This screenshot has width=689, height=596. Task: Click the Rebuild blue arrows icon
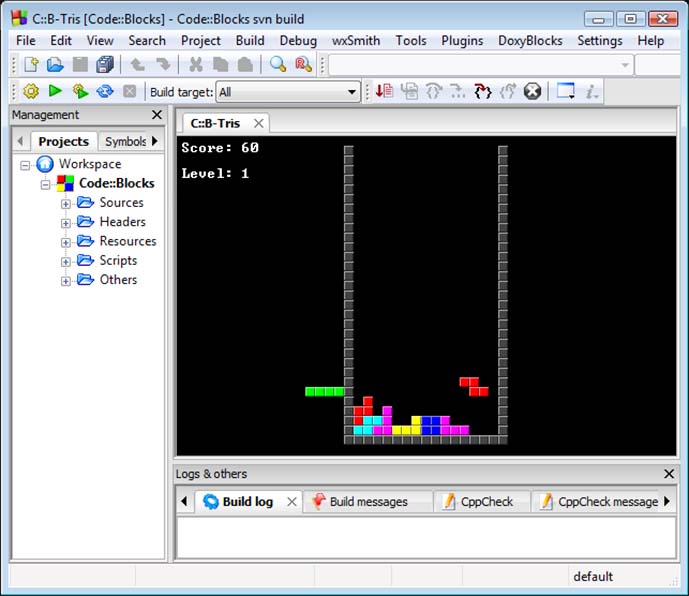[x=105, y=91]
